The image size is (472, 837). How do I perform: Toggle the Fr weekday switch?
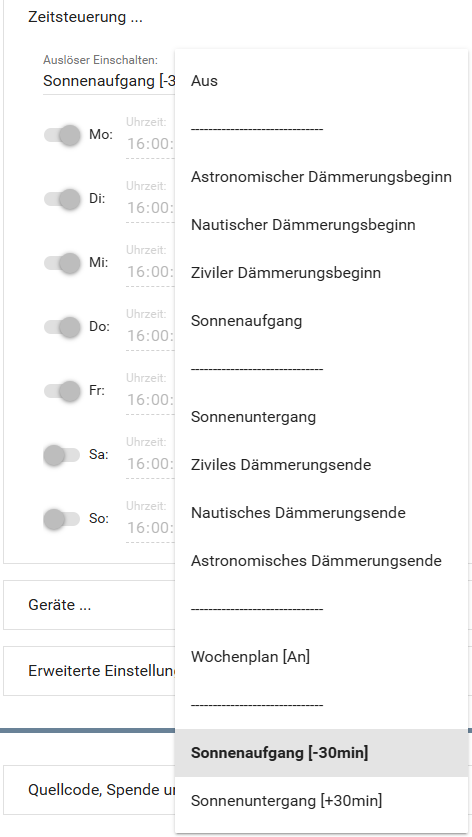tap(62, 391)
